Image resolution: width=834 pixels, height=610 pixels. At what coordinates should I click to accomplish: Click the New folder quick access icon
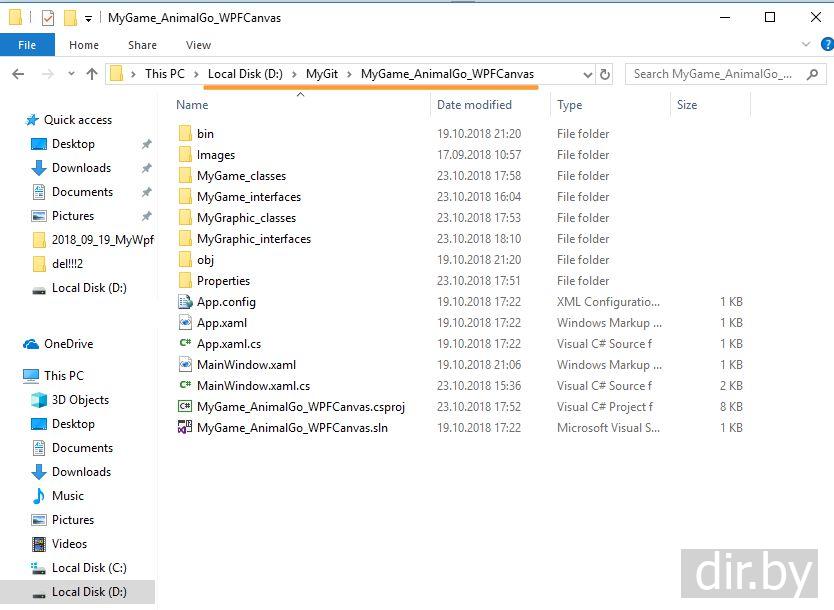coord(70,18)
